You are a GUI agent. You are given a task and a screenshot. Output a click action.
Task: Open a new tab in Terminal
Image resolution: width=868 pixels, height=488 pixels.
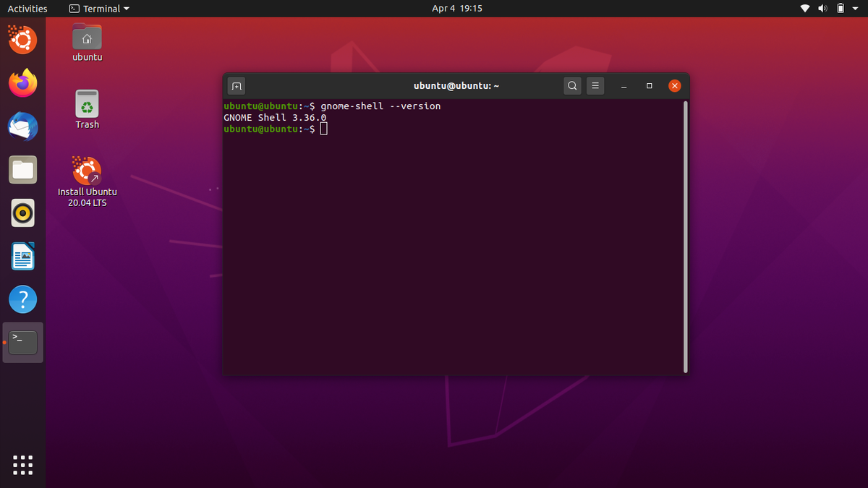coord(237,86)
